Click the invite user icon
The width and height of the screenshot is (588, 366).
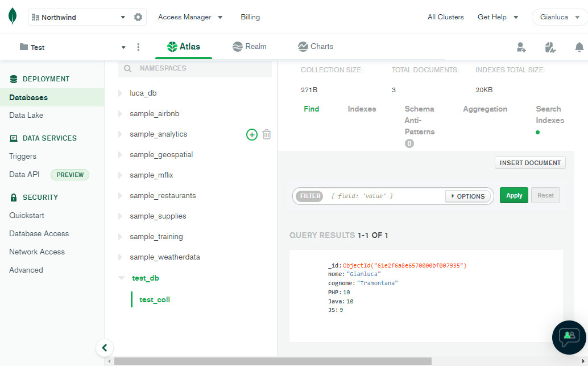click(521, 47)
